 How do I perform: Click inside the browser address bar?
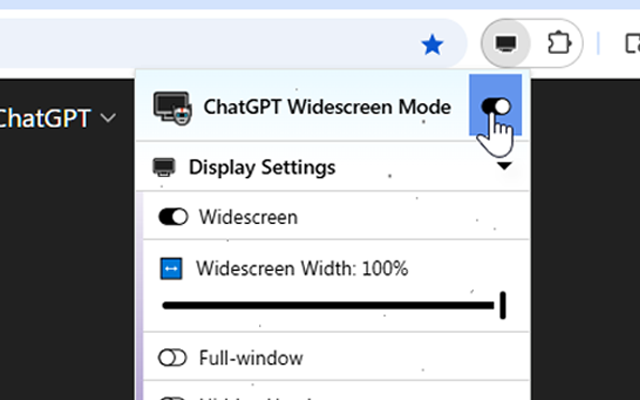click(200, 44)
